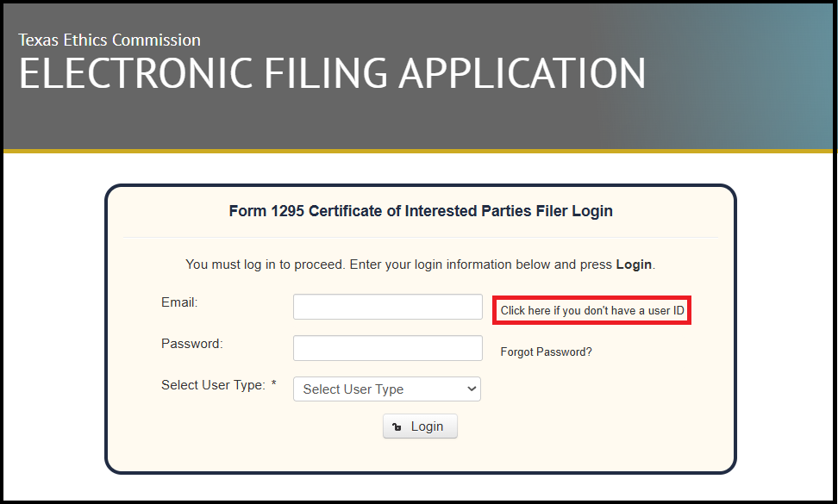Click the Forgot Password? link
838x504 pixels.
547,352
